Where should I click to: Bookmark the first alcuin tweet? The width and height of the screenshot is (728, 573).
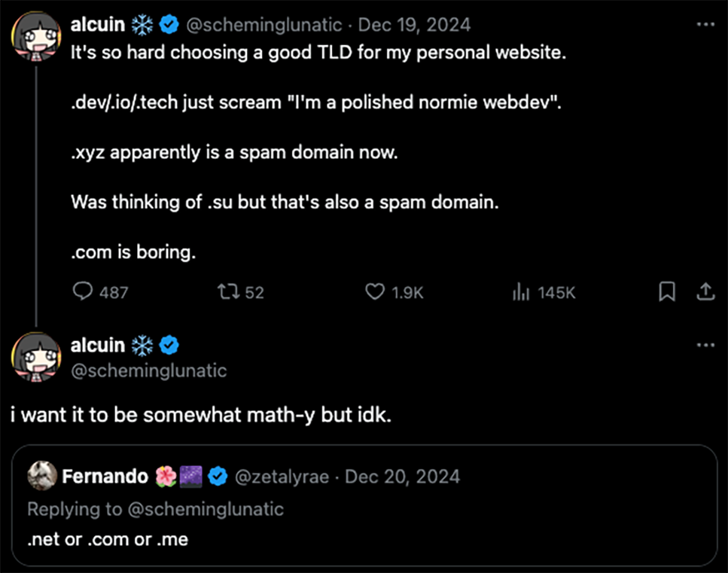click(x=666, y=291)
